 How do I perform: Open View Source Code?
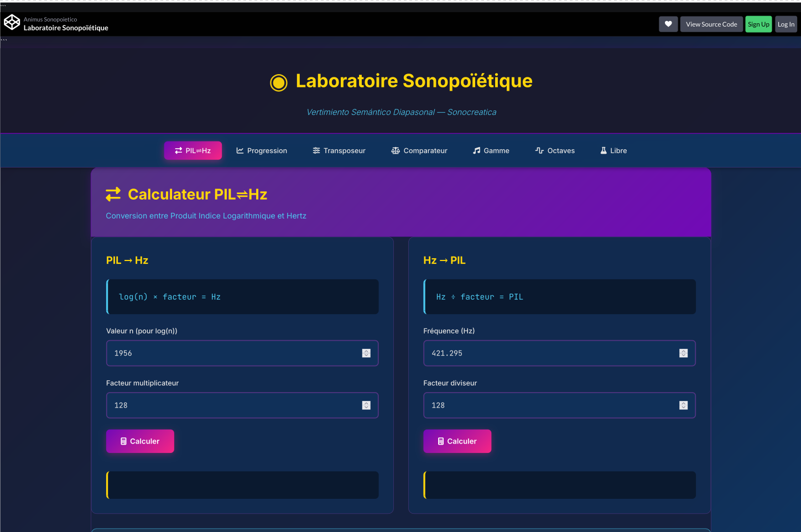711,24
